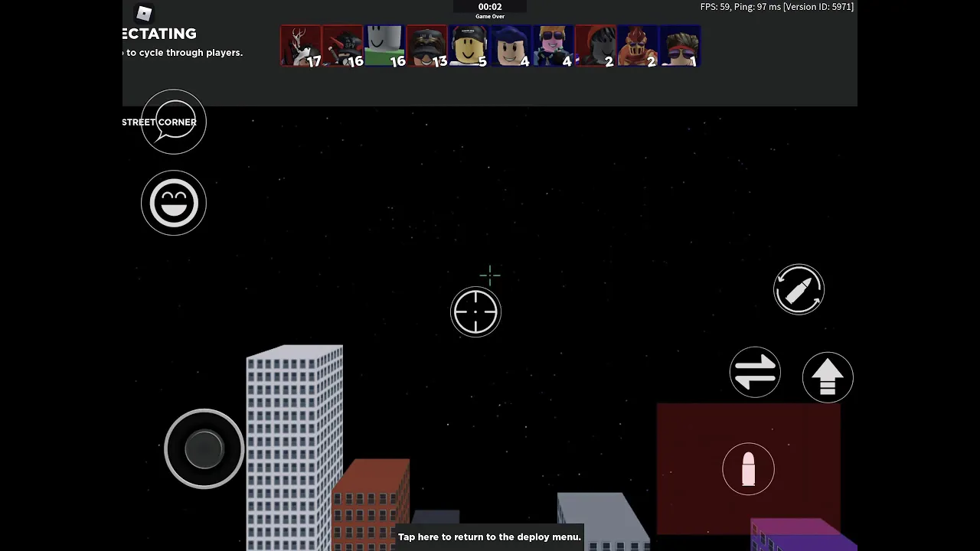Select player avatar with score 5
The width and height of the screenshot is (980, 551).
coord(469,46)
